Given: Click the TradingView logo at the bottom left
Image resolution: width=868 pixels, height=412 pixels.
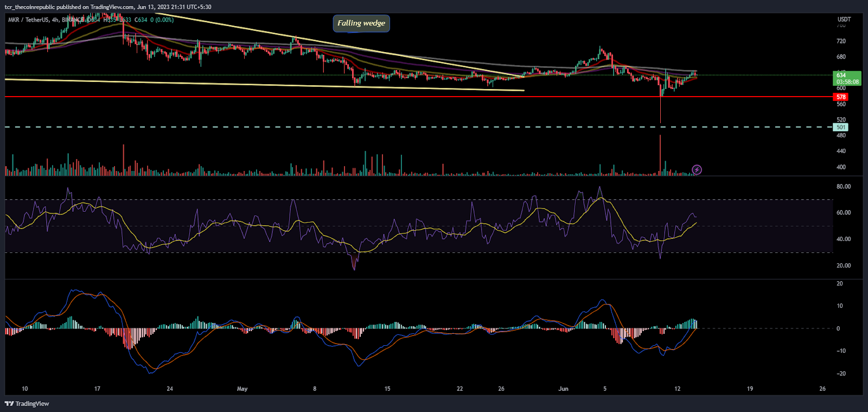Looking at the screenshot, I should tap(27, 404).
